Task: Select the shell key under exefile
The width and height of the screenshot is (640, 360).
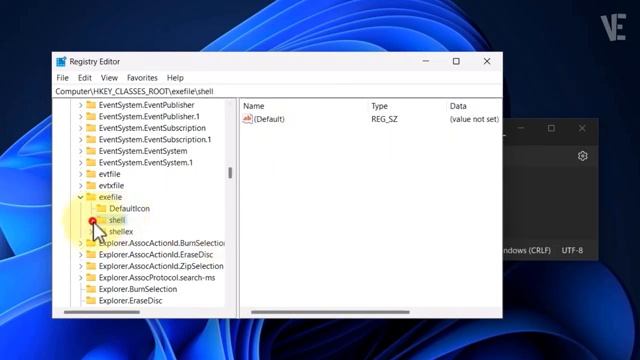Action: coord(117,220)
